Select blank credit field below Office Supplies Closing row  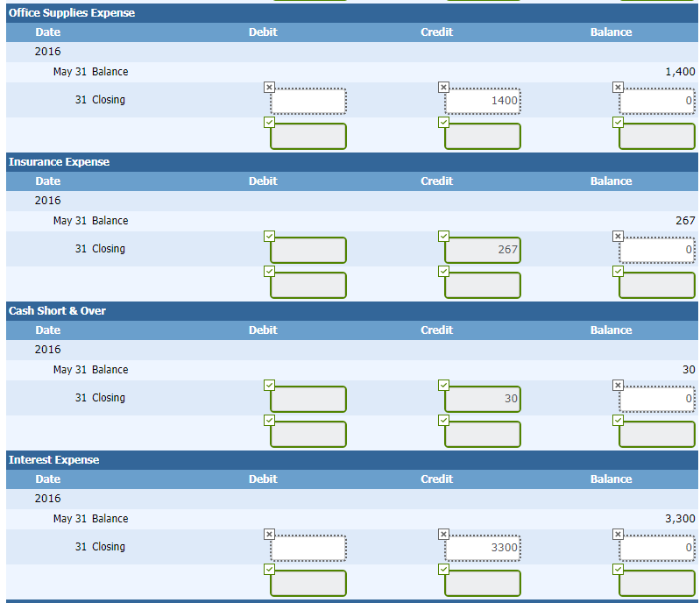483,136
